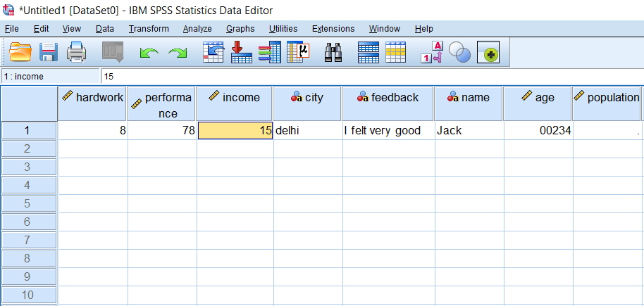Open the Window menu
This screenshot has width=644, height=306.
click(x=385, y=29)
